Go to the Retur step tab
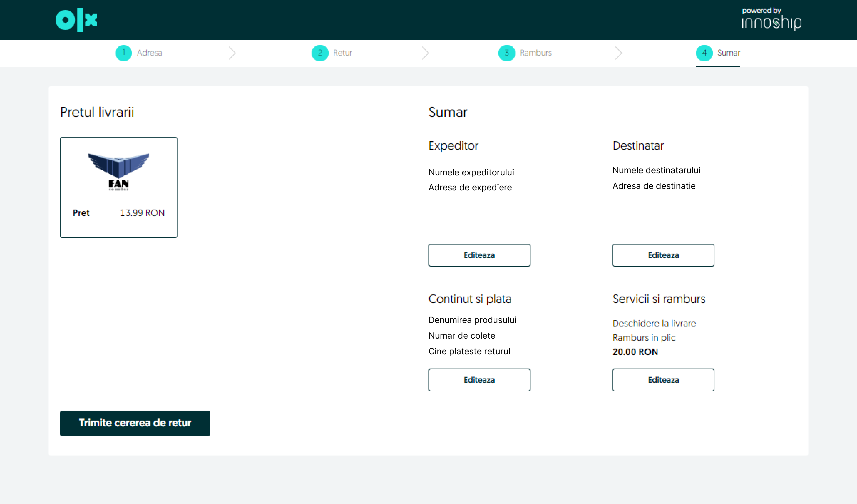 [342, 53]
